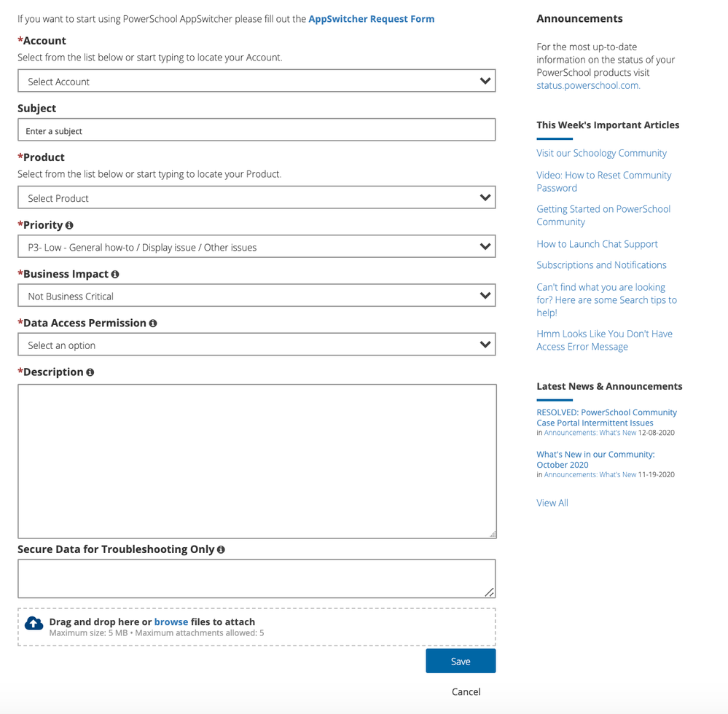The height and width of the screenshot is (714, 728).
Task: Click Cancel to discard the form
Action: (466, 691)
